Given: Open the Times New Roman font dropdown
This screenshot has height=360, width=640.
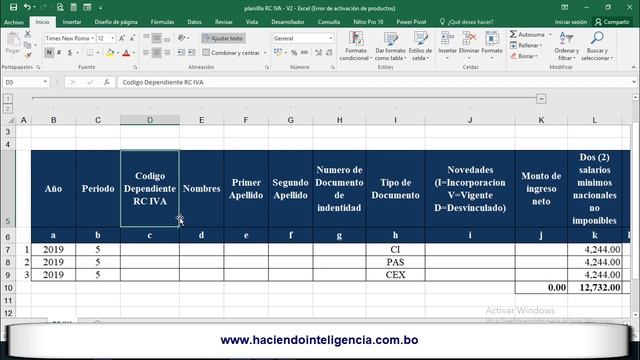Looking at the screenshot, I should click(x=93, y=38).
